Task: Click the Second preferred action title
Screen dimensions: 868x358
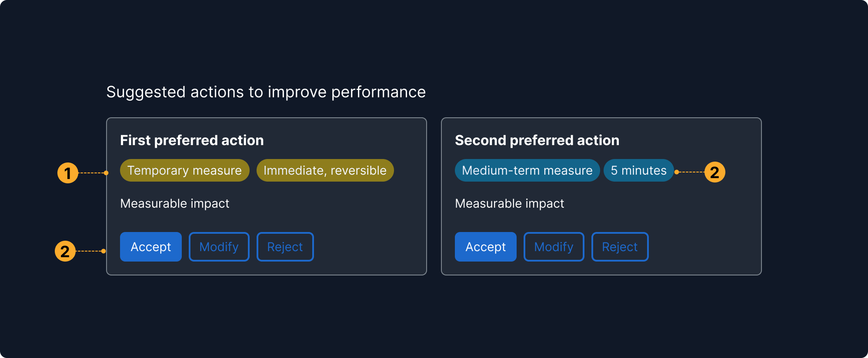Action: (537, 140)
